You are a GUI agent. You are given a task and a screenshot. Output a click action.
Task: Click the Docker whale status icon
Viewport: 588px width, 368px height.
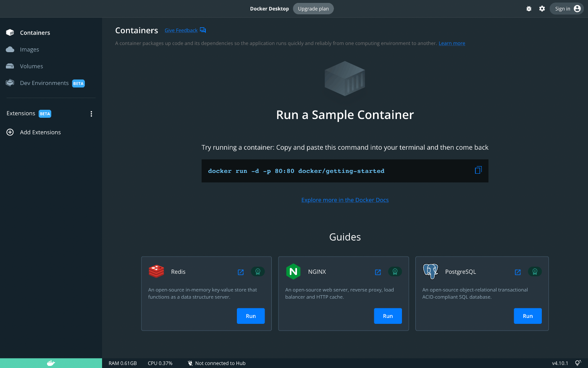51,363
